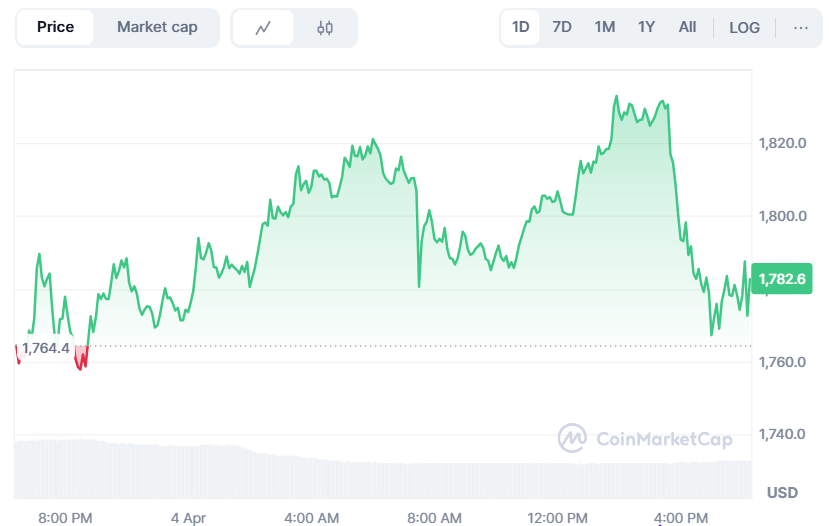The image size is (829, 526).
Task: Click the USD currency label
Action: 781,493
